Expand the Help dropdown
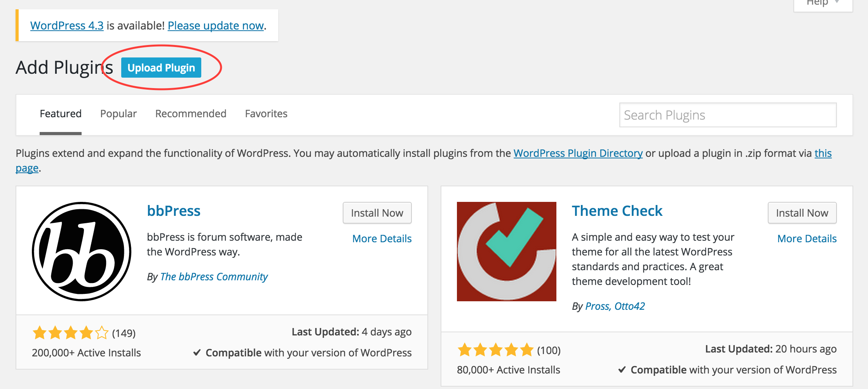The height and width of the screenshot is (389, 868). 823,3
